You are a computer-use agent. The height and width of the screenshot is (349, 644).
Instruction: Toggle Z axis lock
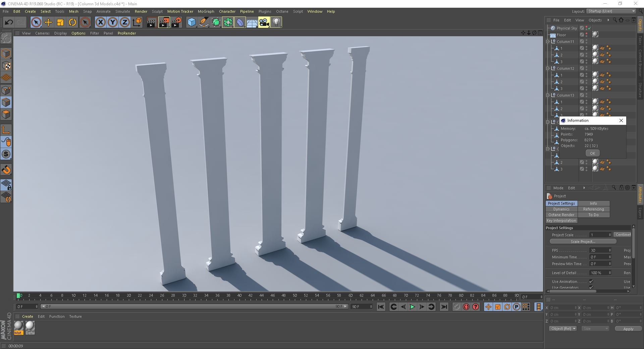coord(125,22)
